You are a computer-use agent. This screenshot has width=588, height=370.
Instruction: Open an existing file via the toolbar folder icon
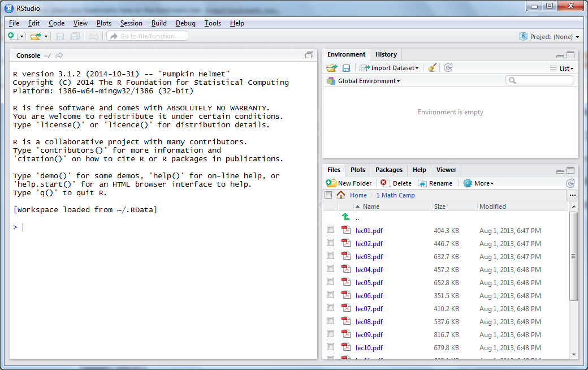pyautogui.click(x=35, y=36)
